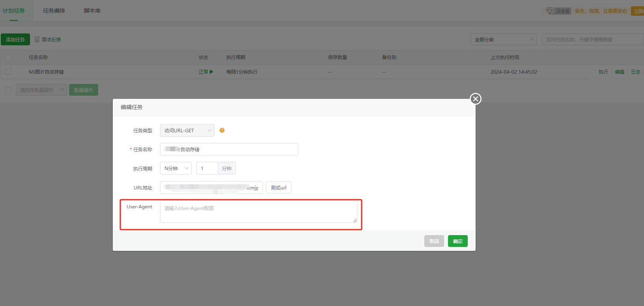Image resolution: width=644 pixels, height=306 pixels.
Task: Click the 保存数量 column header
Action: click(x=338, y=57)
